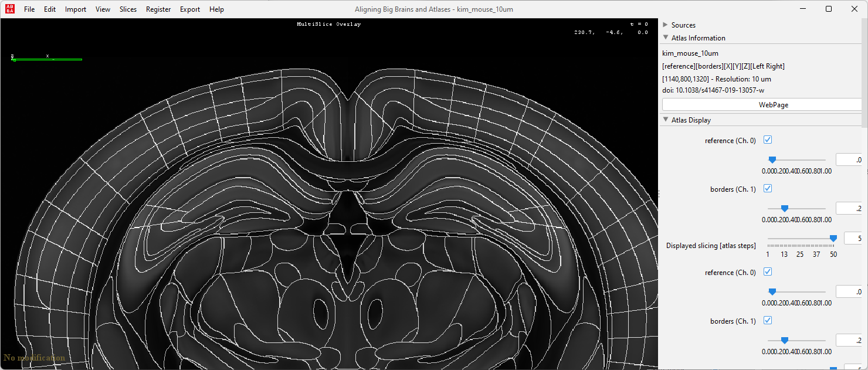The width and height of the screenshot is (868, 370).
Task: Open the Export menu
Action: point(189,9)
